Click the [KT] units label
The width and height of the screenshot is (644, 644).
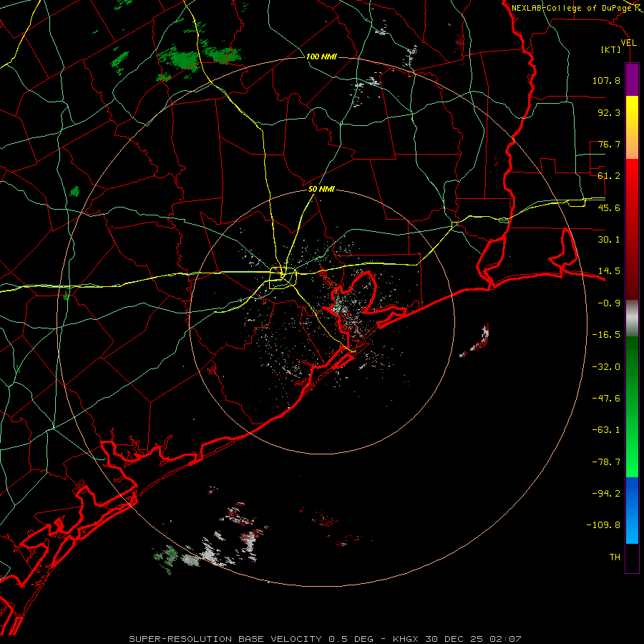(611, 49)
